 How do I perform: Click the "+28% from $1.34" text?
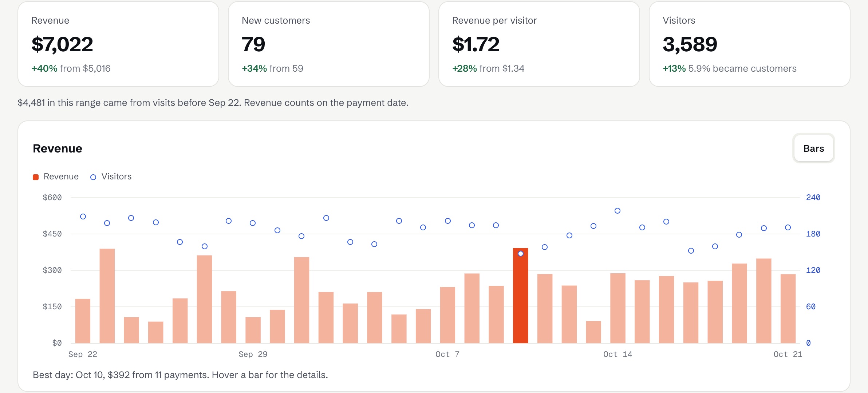pos(488,68)
